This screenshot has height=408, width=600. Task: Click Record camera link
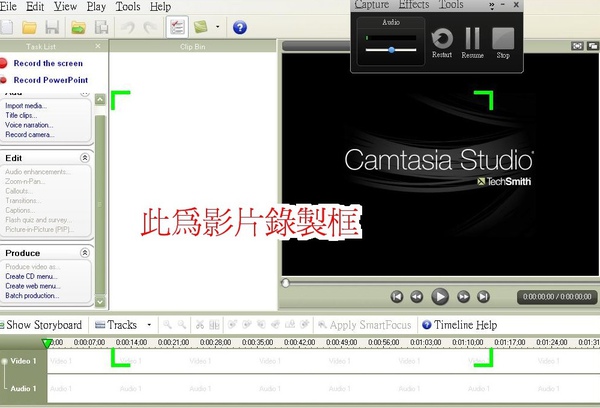(x=29, y=134)
